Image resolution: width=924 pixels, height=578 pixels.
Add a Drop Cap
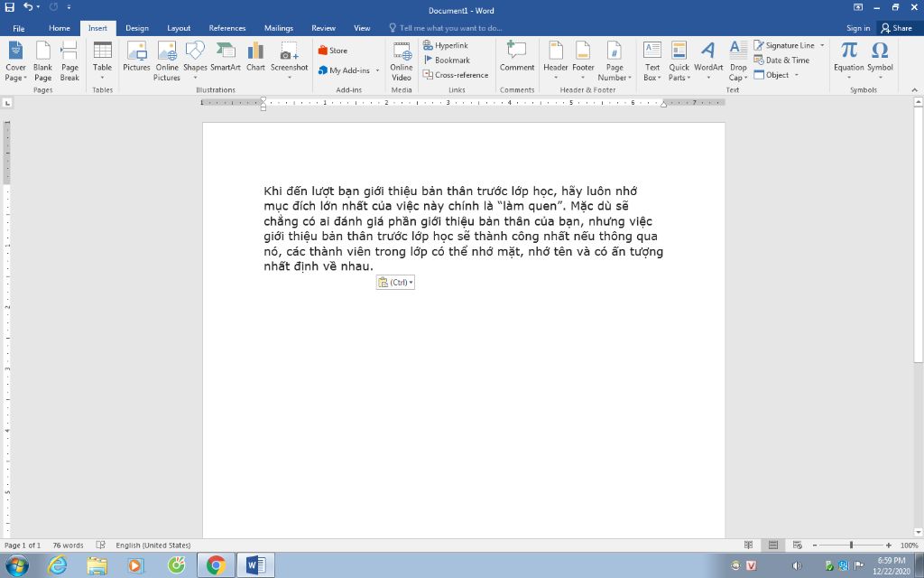(738, 61)
